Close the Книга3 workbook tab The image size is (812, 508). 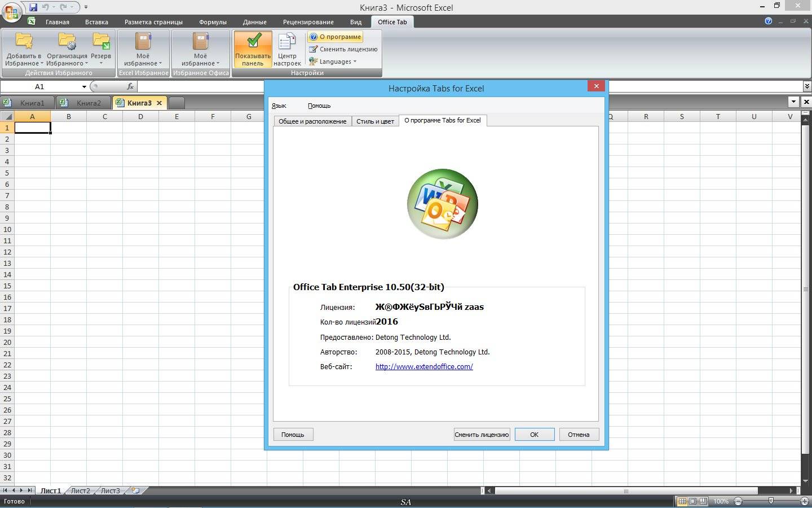click(x=159, y=103)
